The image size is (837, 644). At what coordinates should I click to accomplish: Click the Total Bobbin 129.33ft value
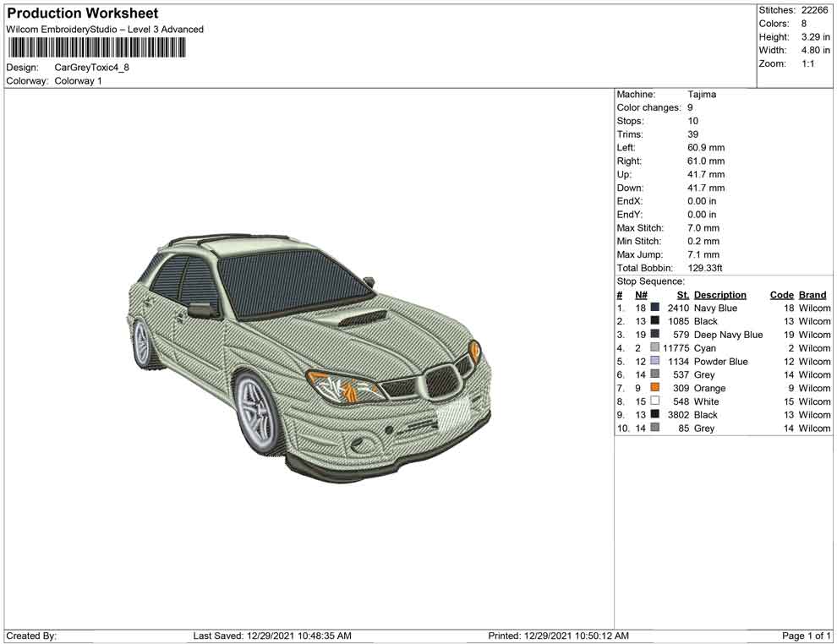(705, 268)
